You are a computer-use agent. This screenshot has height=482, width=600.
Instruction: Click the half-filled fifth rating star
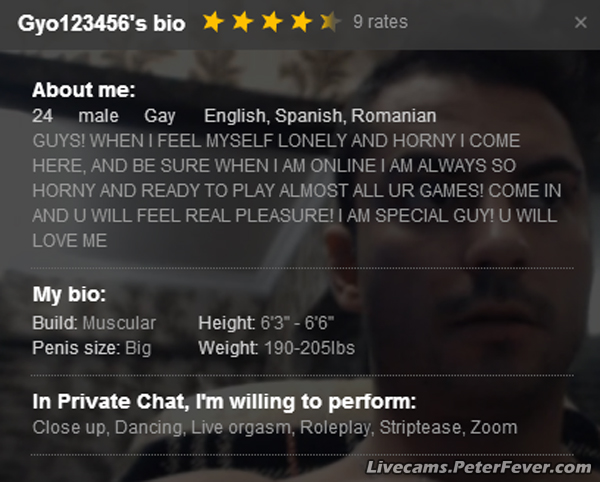click(x=330, y=22)
